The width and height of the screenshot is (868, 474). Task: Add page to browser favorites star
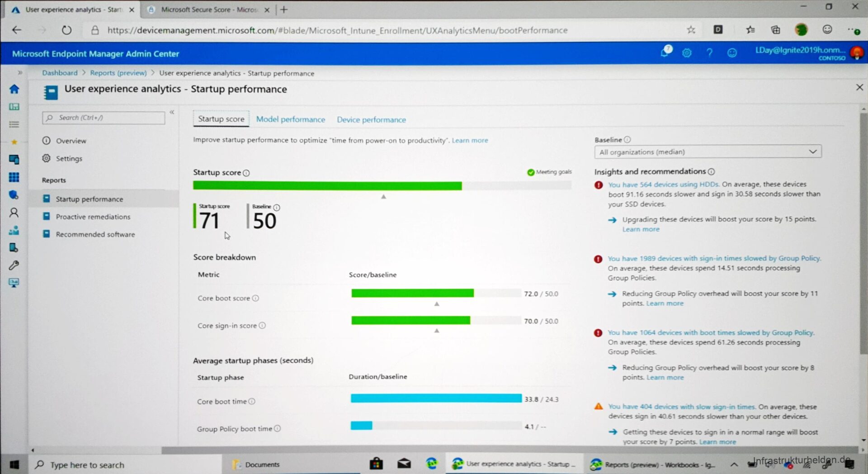[x=691, y=30]
